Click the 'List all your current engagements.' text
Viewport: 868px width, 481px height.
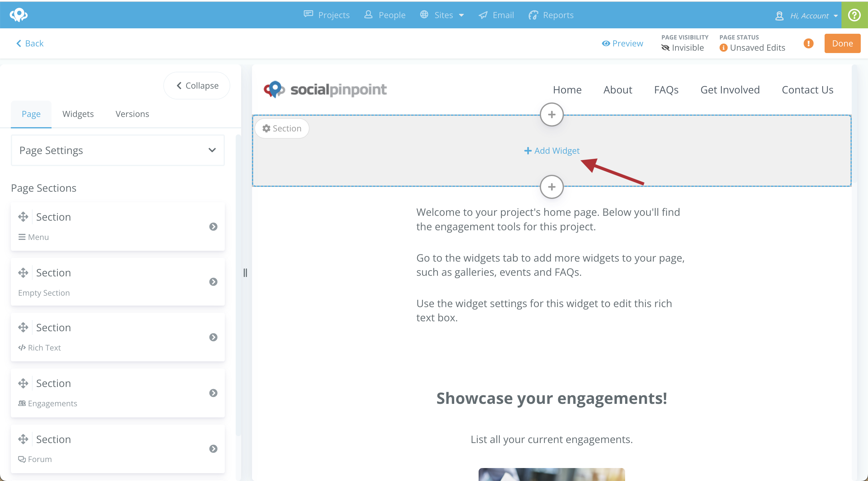[x=552, y=439]
